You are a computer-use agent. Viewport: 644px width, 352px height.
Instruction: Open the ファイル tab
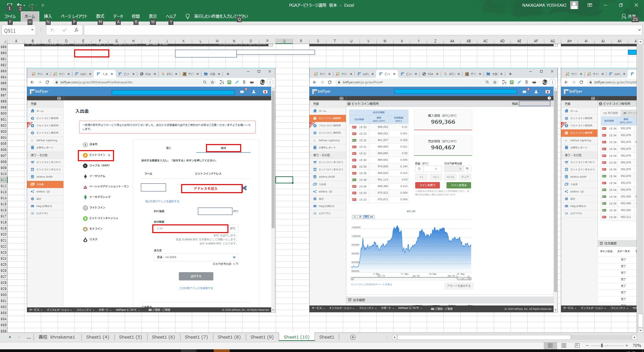point(10,16)
